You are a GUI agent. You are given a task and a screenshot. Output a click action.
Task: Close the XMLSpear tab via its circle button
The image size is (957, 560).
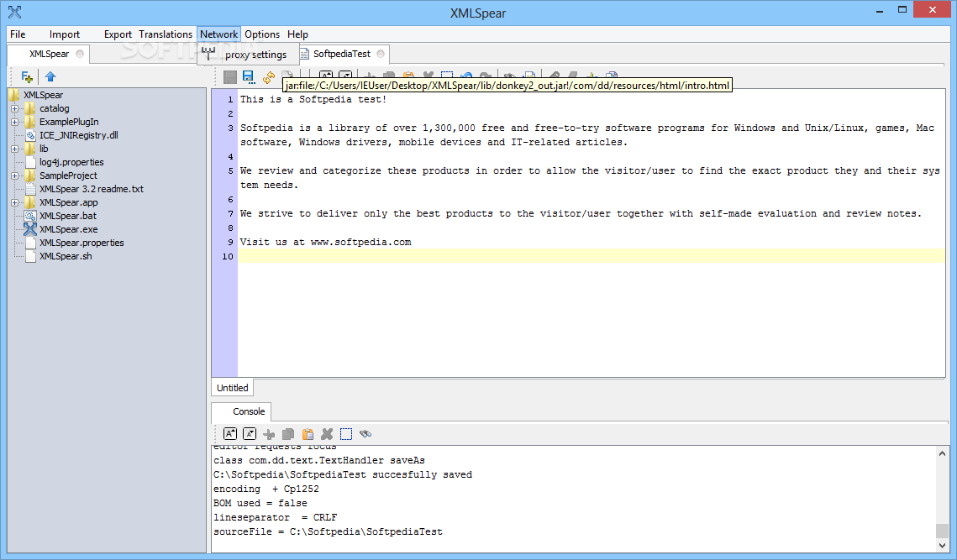click(80, 54)
